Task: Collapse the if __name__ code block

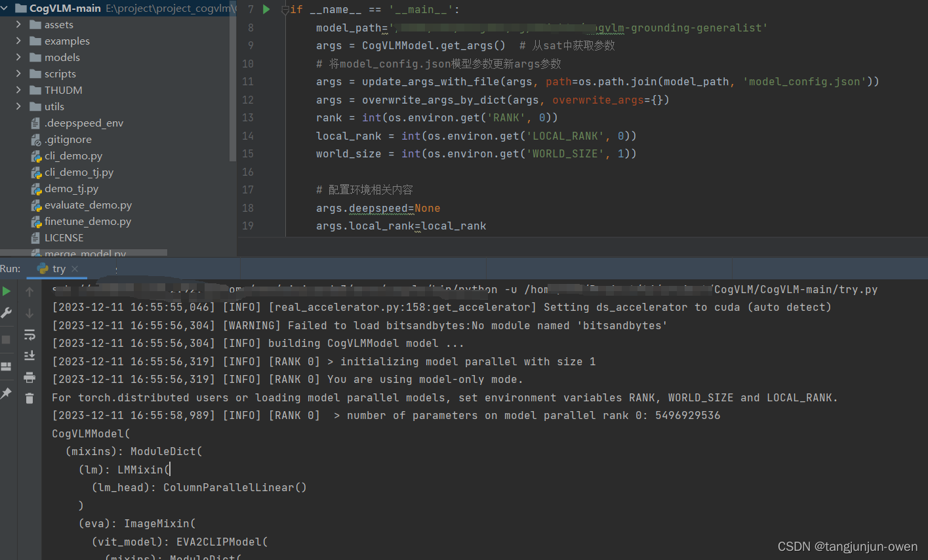Action: pyautogui.click(x=285, y=10)
